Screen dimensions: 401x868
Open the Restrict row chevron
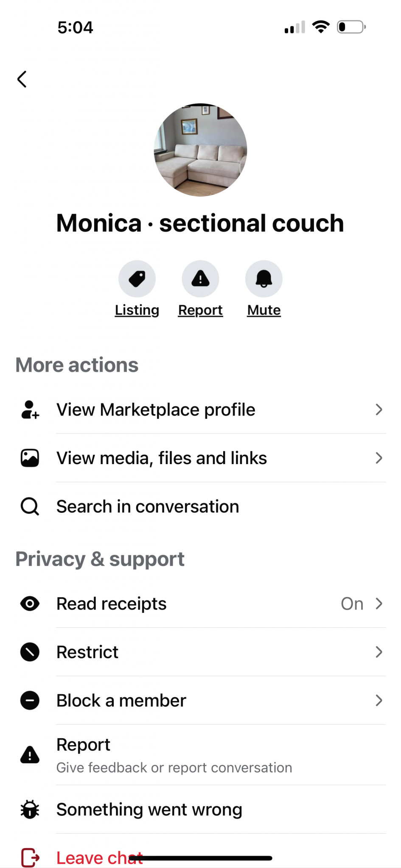(379, 652)
